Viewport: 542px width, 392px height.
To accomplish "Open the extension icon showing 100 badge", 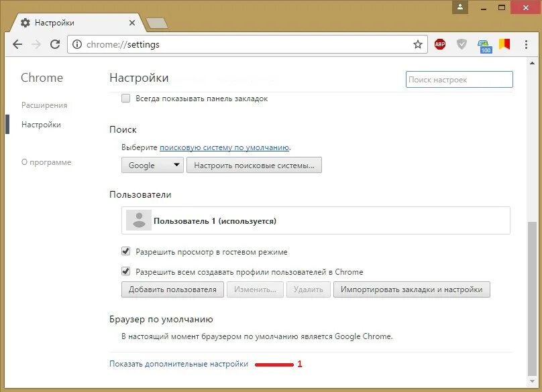I will 484,44.
